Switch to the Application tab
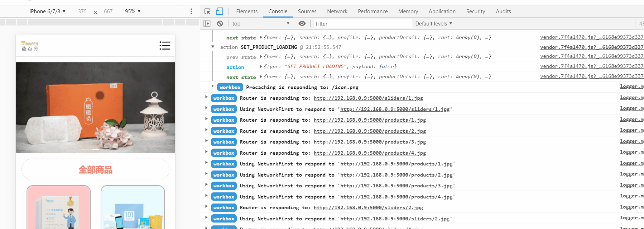 coord(442,11)
